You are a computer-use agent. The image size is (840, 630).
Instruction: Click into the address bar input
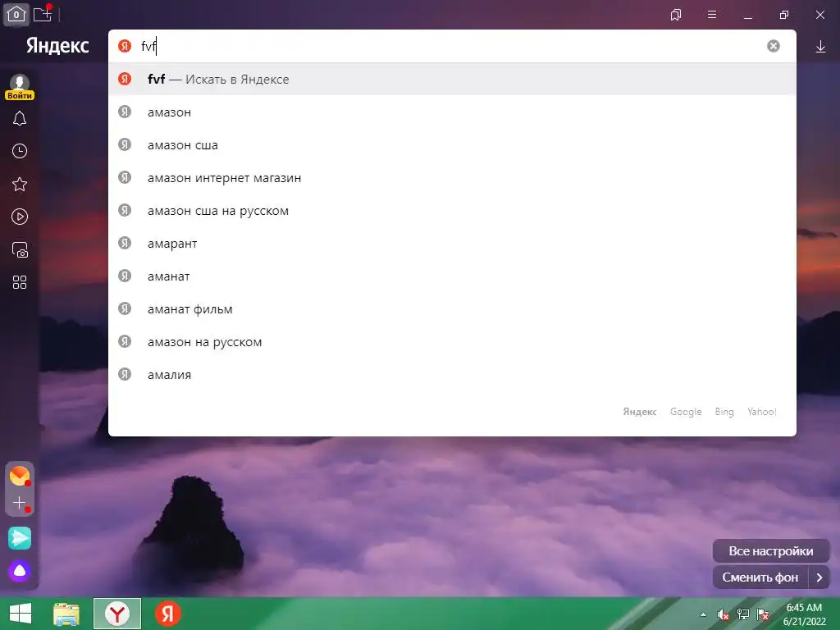click(x=450, y=46)
